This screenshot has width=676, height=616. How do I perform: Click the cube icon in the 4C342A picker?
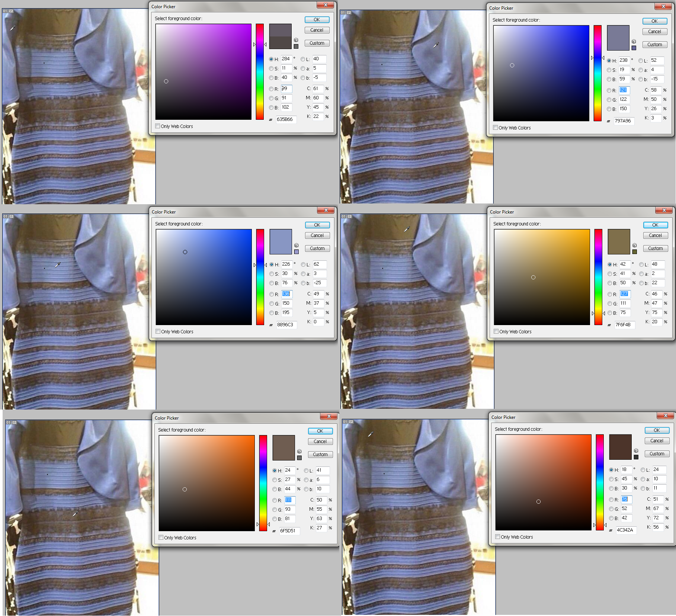(x=636, y=450)
